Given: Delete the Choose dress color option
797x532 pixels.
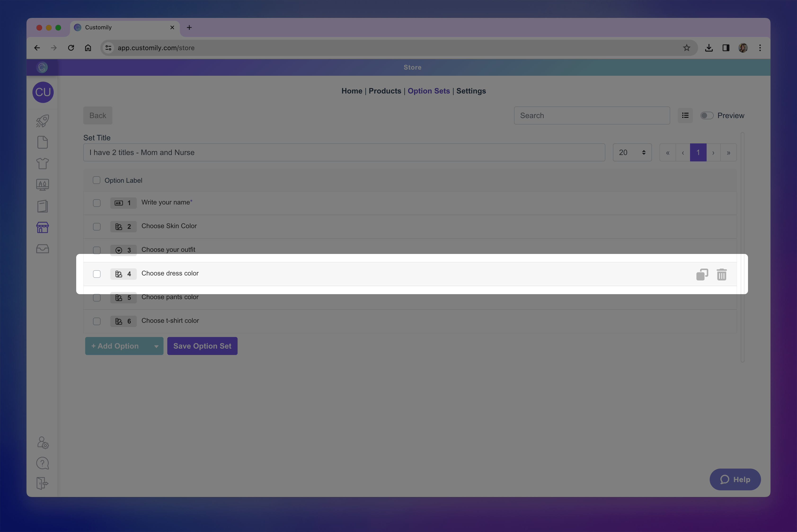Looking at the screenshot, I should tap(721, 274).
